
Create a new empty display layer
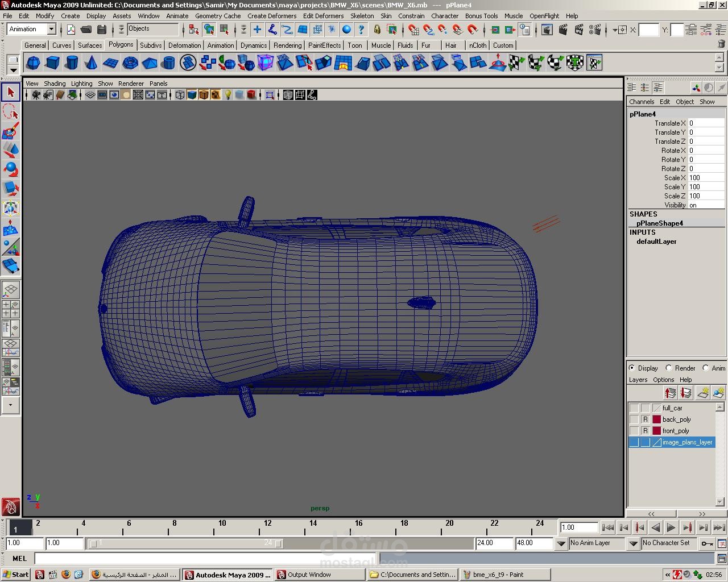[703, 393]
